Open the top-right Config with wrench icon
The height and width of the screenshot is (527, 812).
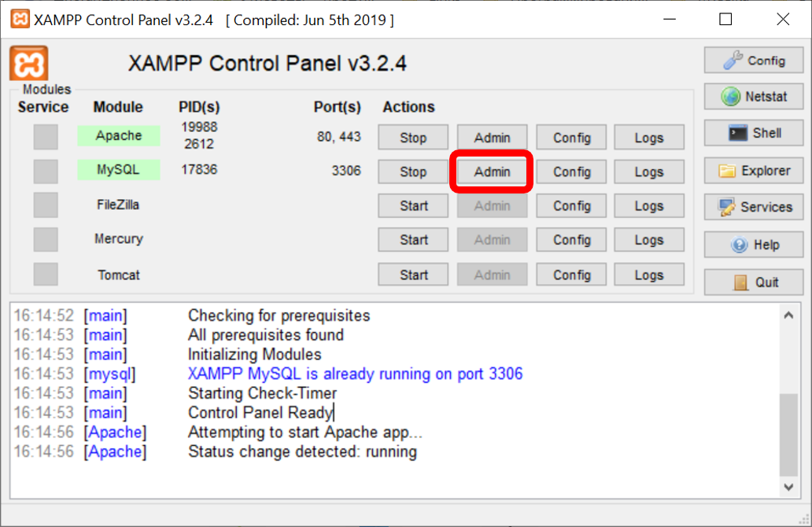pyautogui.click(x=754, y=61)
